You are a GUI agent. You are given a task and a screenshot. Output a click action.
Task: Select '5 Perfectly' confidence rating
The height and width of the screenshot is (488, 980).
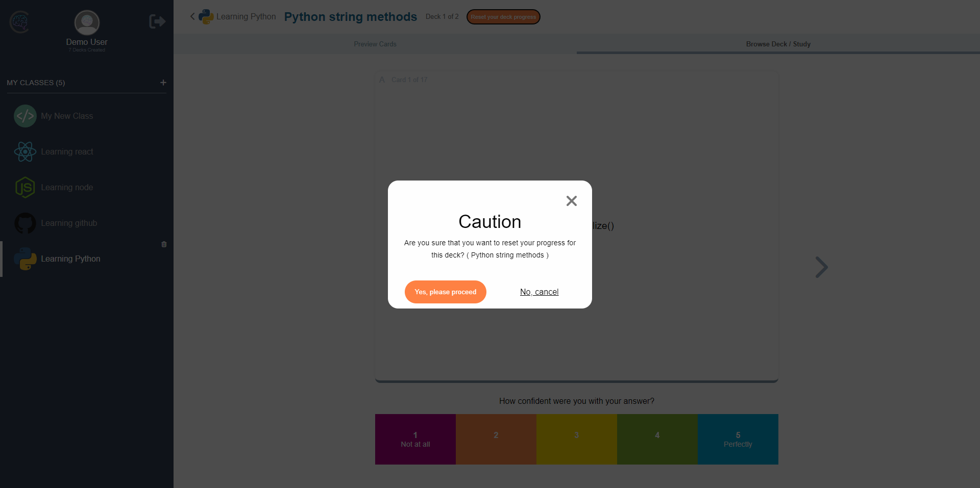(x=738, y=439)
